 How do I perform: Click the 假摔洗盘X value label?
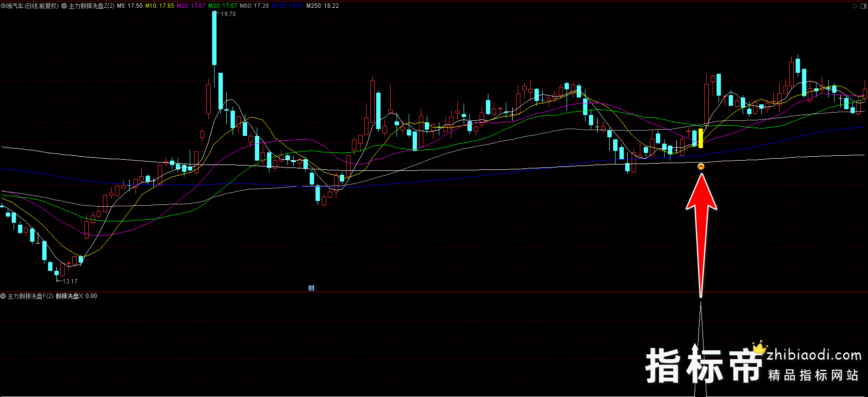coord(76,296)
